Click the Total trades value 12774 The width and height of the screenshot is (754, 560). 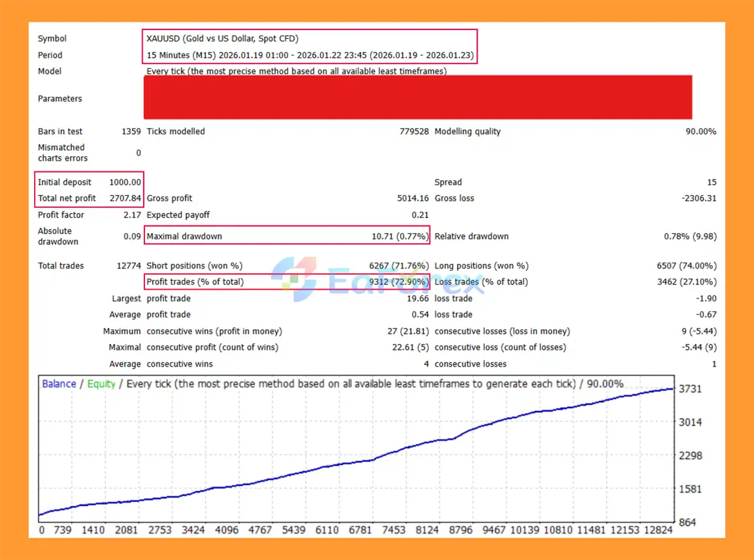pyautogui.click(x=128, y=266)
